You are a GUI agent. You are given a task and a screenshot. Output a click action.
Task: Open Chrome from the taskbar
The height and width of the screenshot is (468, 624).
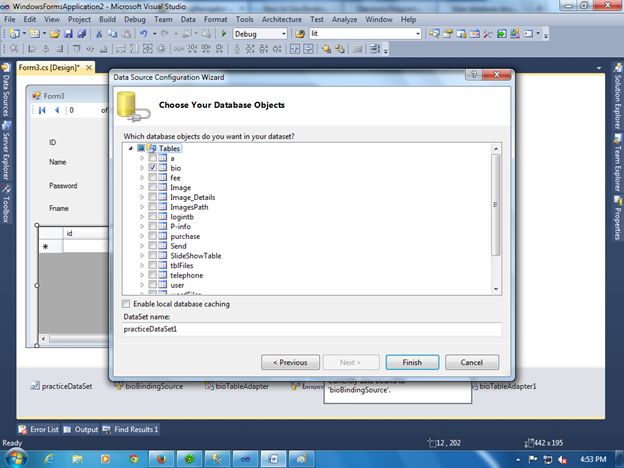133,459
